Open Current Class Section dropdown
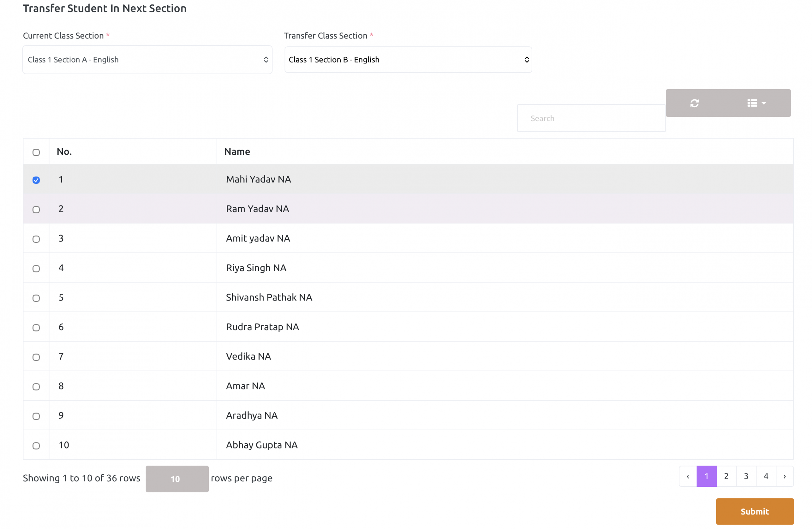 [147, 60]
